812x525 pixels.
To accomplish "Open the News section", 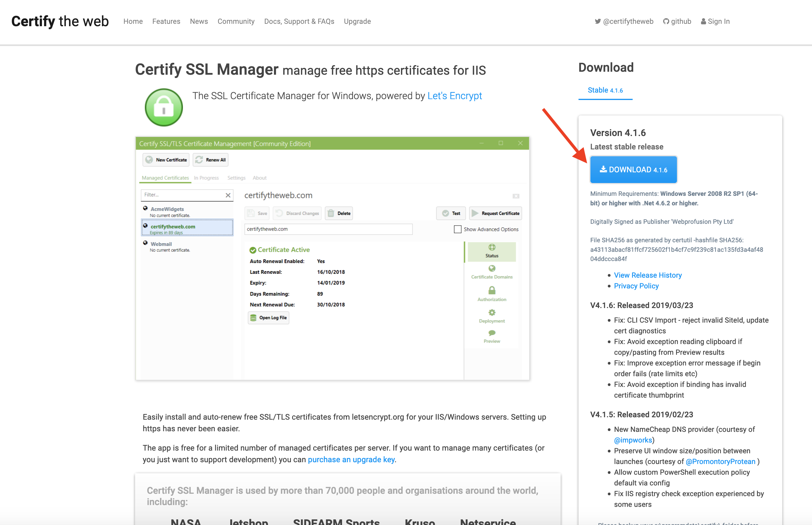I will click(x=199, y=21).
